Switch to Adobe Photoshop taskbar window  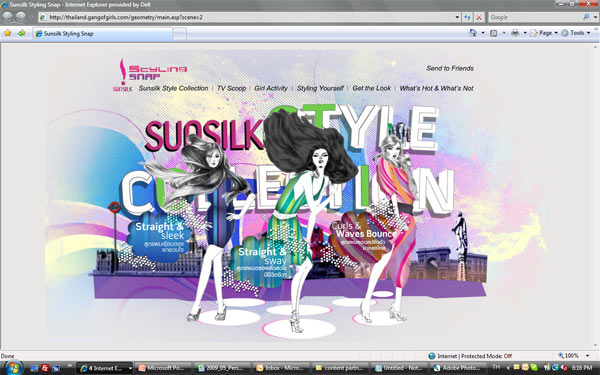458,368
